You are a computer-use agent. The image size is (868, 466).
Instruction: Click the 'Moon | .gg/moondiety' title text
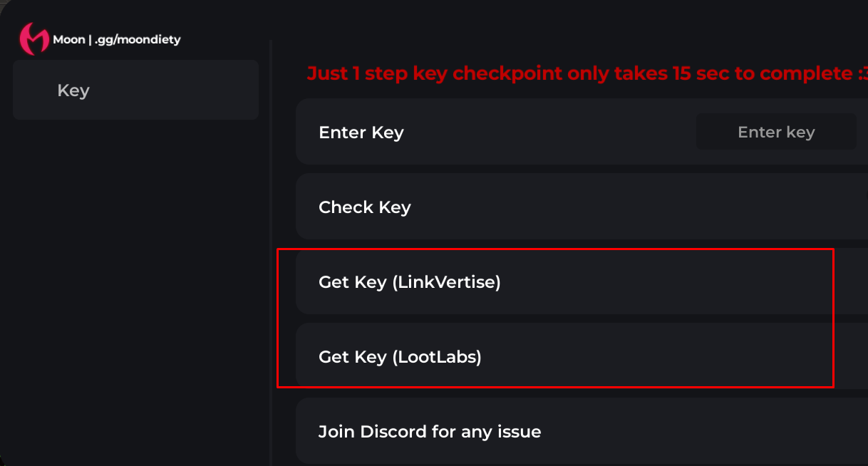point(117,40)
